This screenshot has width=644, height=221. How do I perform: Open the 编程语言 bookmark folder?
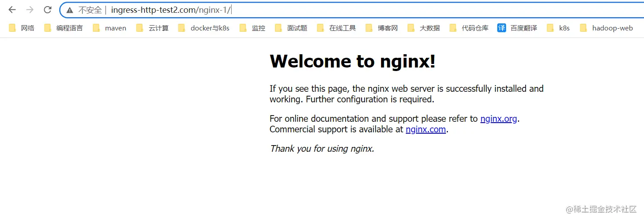[63, 28]
